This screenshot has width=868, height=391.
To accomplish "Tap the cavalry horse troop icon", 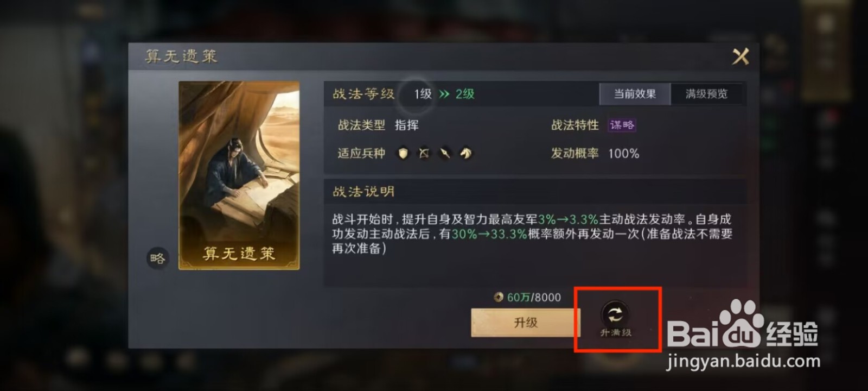I will click(x=466, y=154).
